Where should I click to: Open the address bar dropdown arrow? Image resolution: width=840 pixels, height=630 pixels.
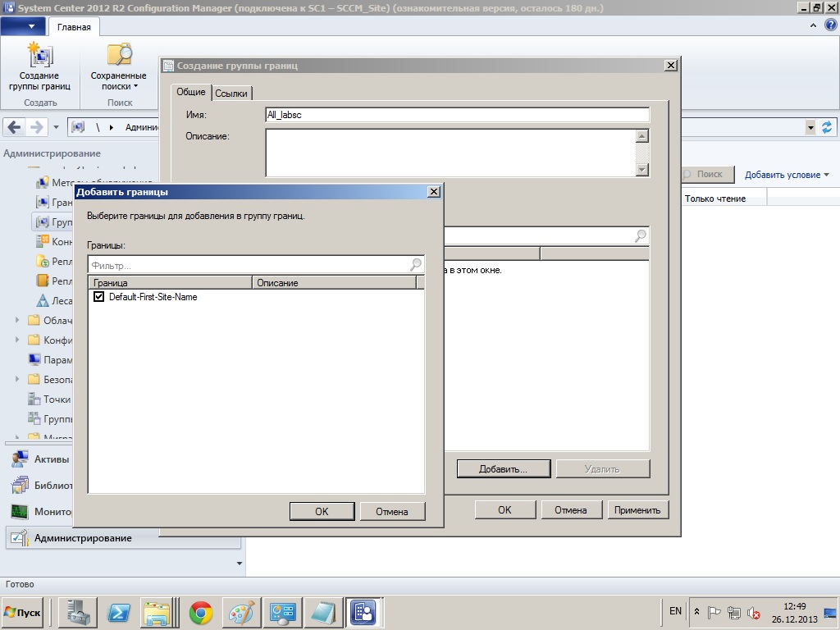[810, 127]
